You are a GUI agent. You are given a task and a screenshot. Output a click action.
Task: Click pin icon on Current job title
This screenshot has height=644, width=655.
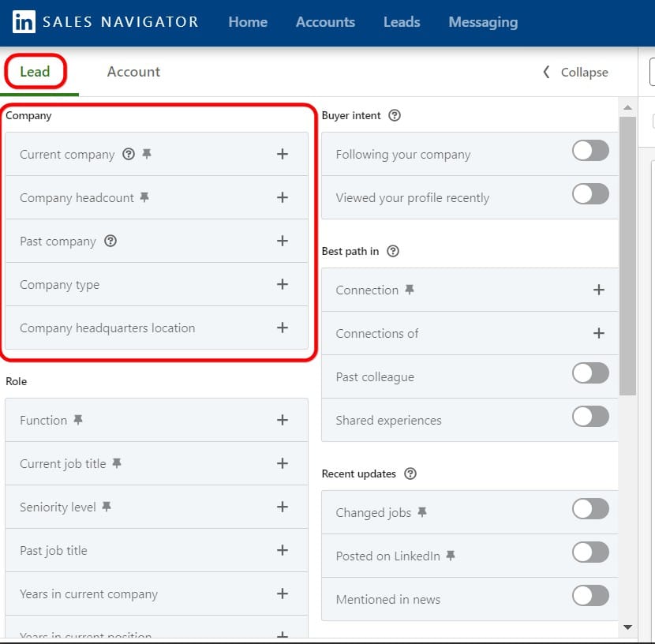117,463
